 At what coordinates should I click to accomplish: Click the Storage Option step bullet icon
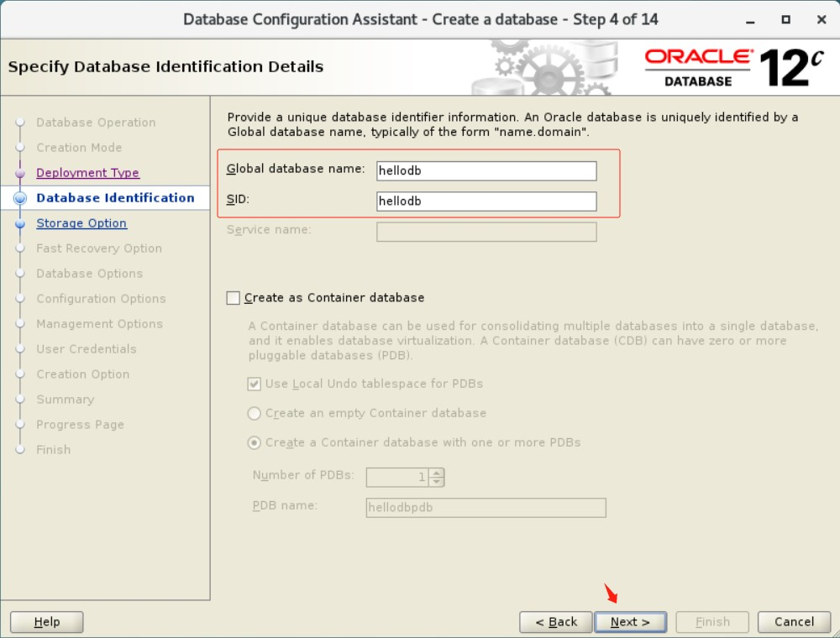(20, 223)
